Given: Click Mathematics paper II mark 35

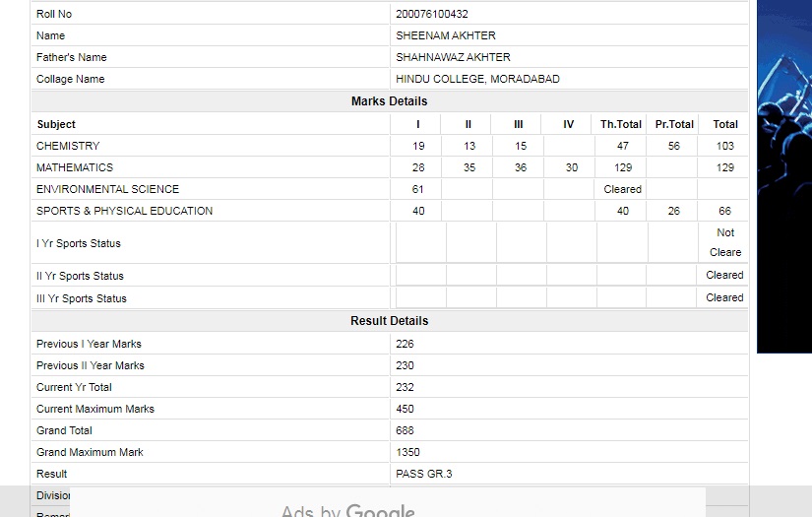Looking at the screenshot, I should (469, 167).
